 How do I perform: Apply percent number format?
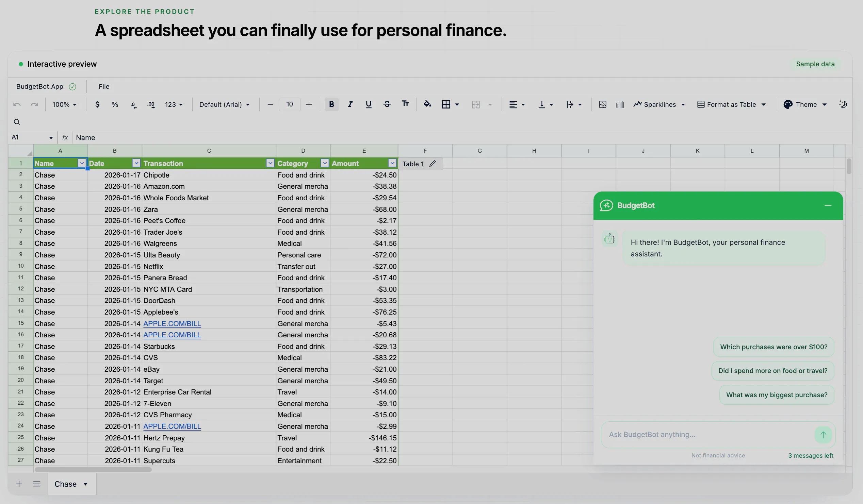(115, 104)
